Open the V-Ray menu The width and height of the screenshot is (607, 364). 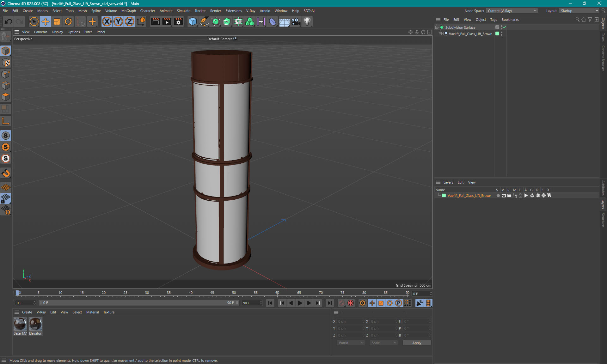251,11
